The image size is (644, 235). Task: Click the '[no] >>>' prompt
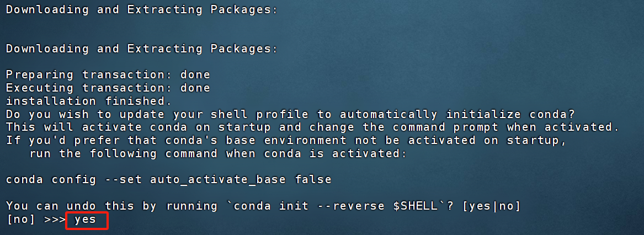[36, 220]
